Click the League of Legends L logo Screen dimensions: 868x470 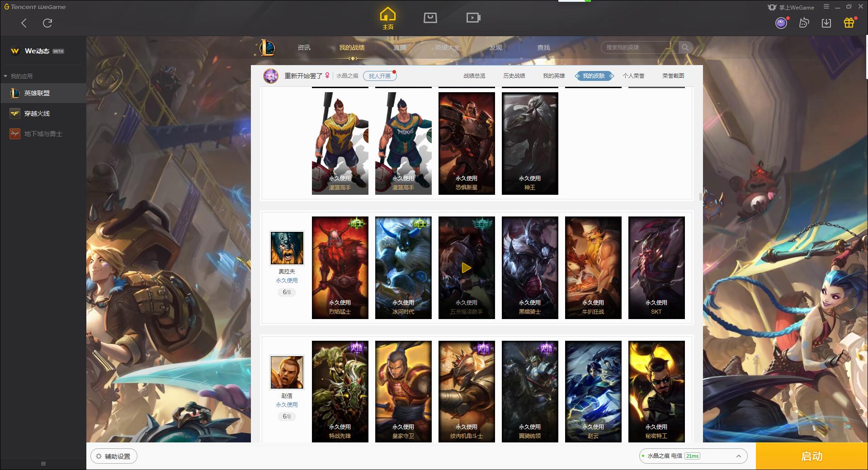(x=267, y=47)
